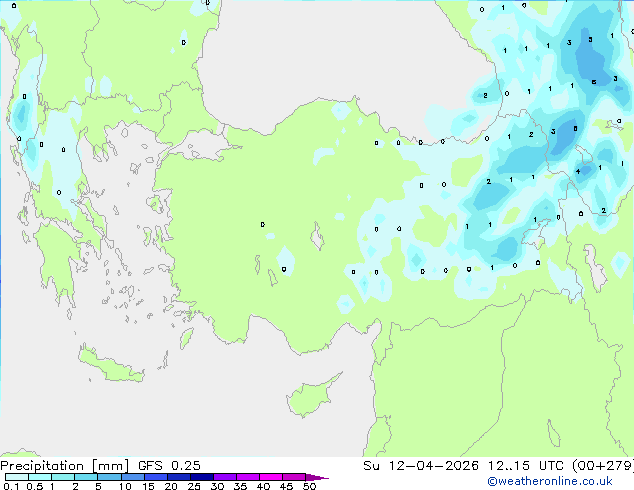
Task: Select the 1–2 mm legend color swatch
Action: coord(63,477)
